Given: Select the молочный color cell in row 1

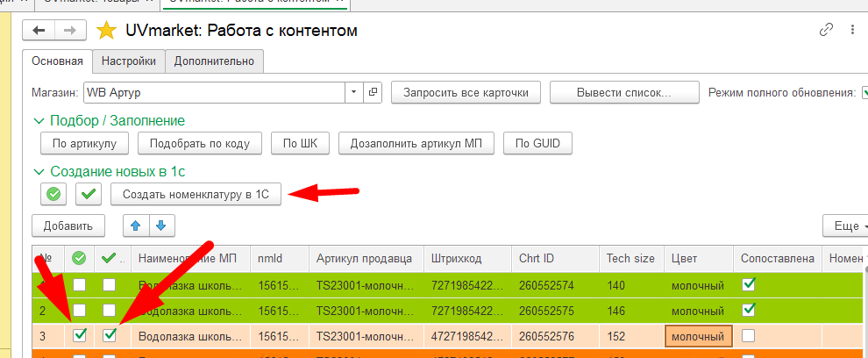Looking at the screenshot, I should coord(699,286).
